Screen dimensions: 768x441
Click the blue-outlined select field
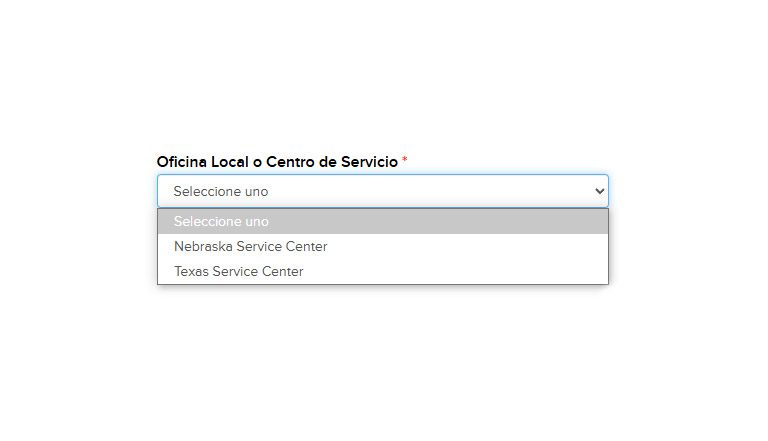pos(383,191)
